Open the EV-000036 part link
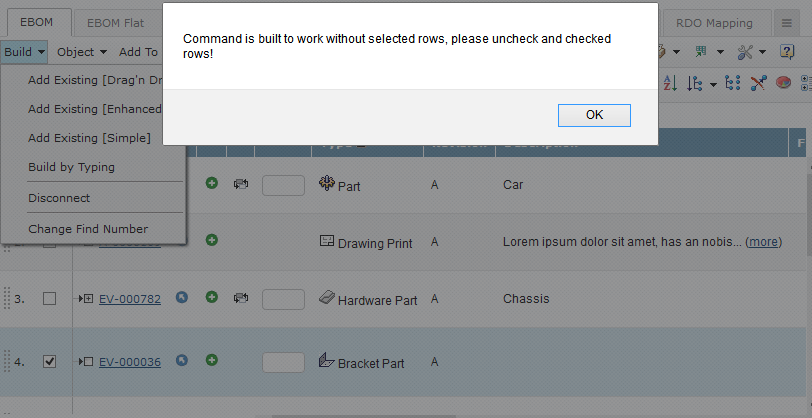Viewport: 812px width, 418px height. [x=129, y=362]
